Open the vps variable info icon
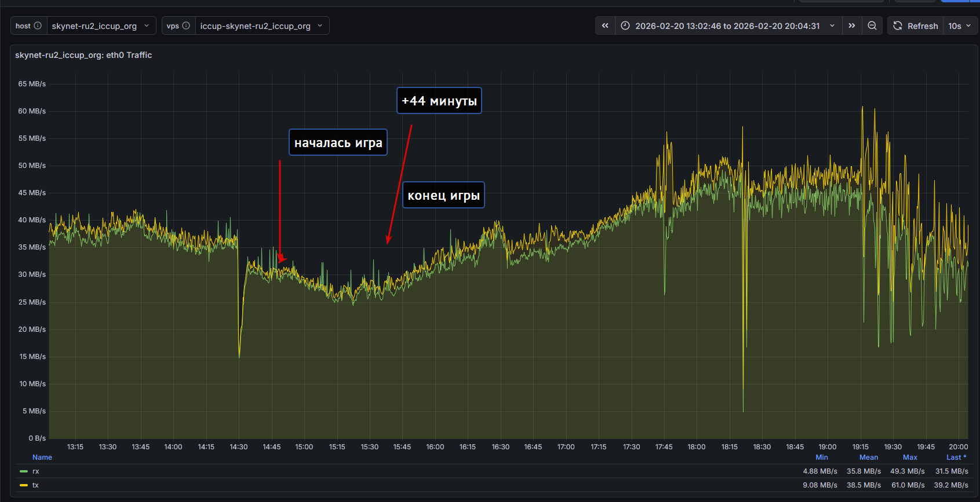 186,25
